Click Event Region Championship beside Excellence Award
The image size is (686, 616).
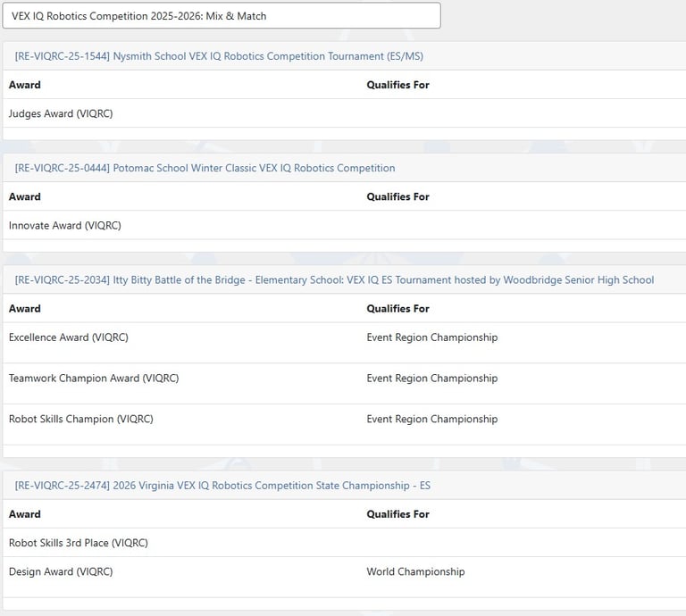coord(432,337)
